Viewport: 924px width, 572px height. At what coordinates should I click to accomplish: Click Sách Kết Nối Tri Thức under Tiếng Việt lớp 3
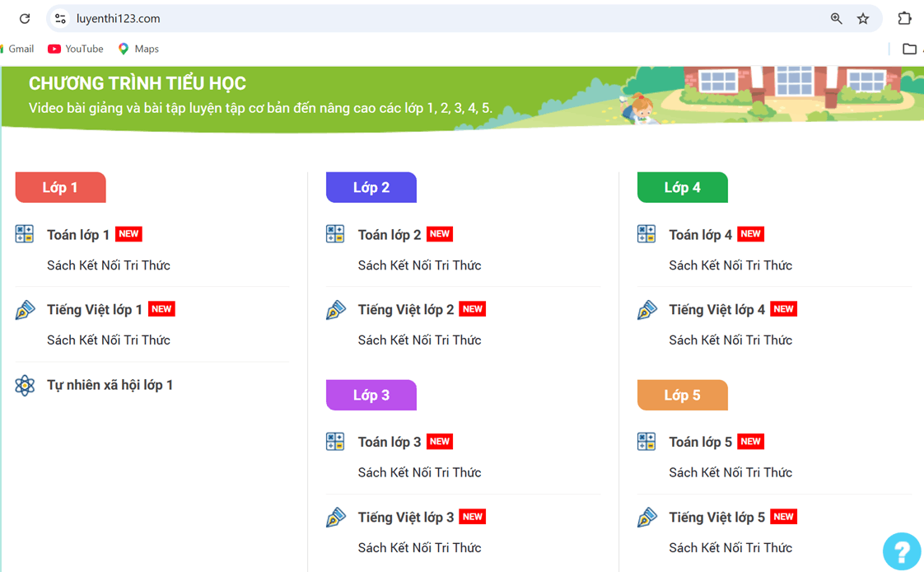[419, 548]
